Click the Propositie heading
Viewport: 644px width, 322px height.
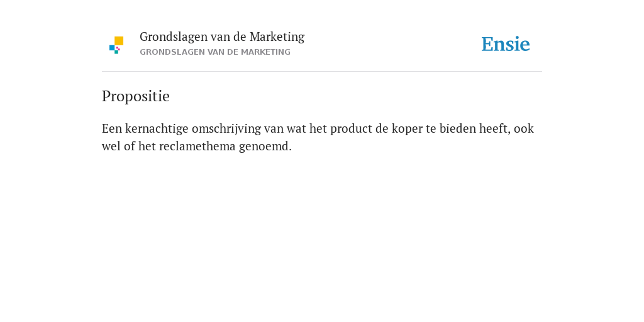click(x=136, y=96)
